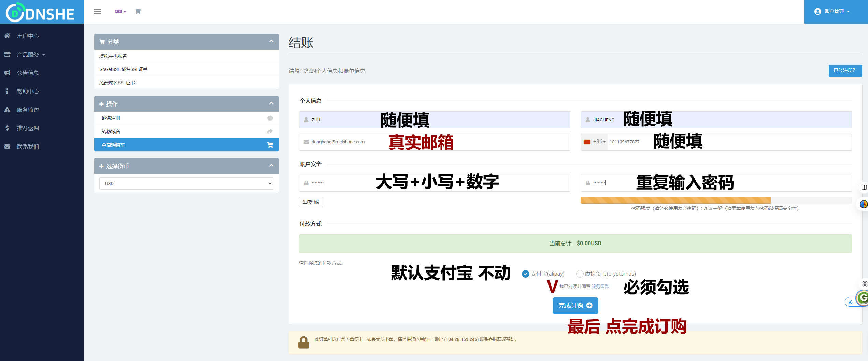Open 查看购物车 action
Image resolution: width=868 pixels, height=361 pixels.
pos(186,145)
